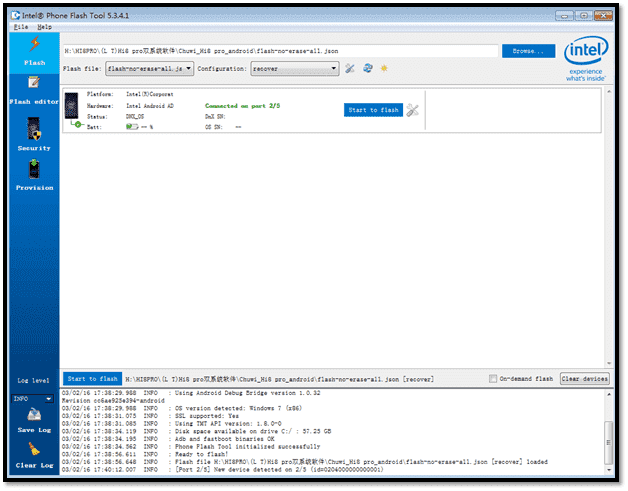Click the battery indicator icon
This screenshot has width=628, height=491.
coord(132,127)
